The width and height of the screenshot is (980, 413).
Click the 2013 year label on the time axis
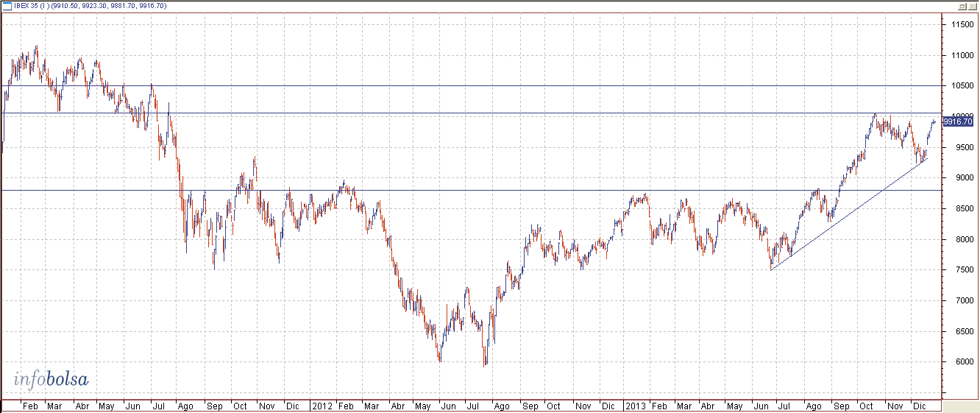click(636, 406)
